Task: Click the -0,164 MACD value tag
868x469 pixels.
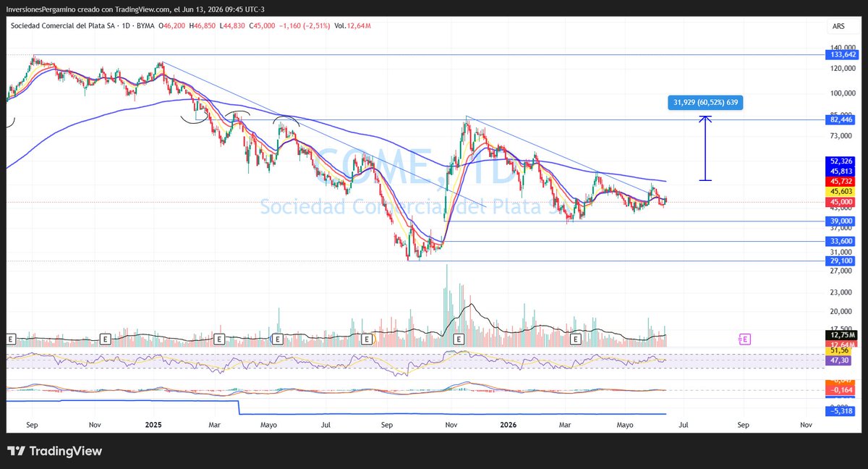Action: point(841,390)
